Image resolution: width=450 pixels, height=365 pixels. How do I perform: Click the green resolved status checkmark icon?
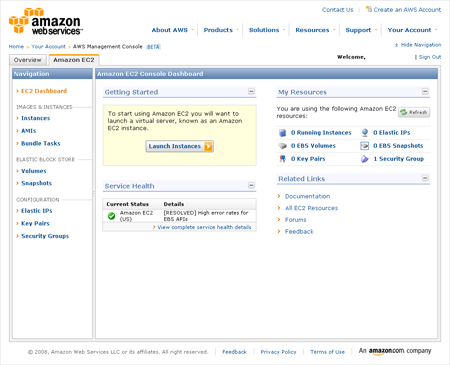click(x=111, y=216)
